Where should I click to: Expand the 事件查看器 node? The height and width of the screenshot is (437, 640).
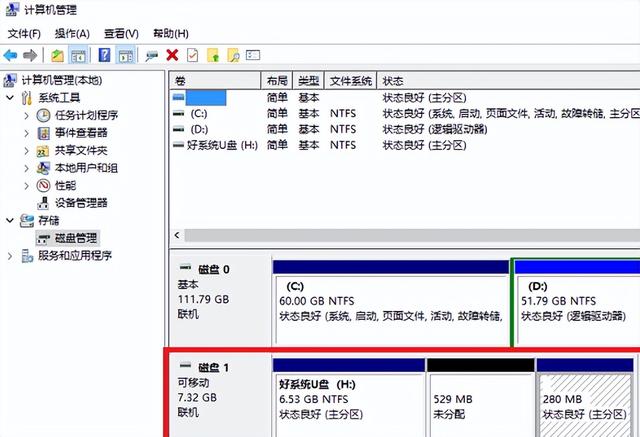click(x=26, y=133)
